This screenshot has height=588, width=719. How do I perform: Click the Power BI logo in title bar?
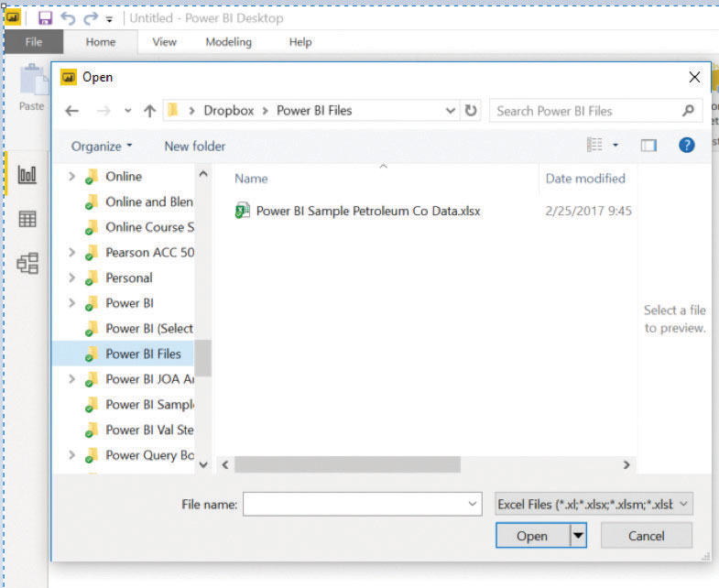[x=13, y=18]
